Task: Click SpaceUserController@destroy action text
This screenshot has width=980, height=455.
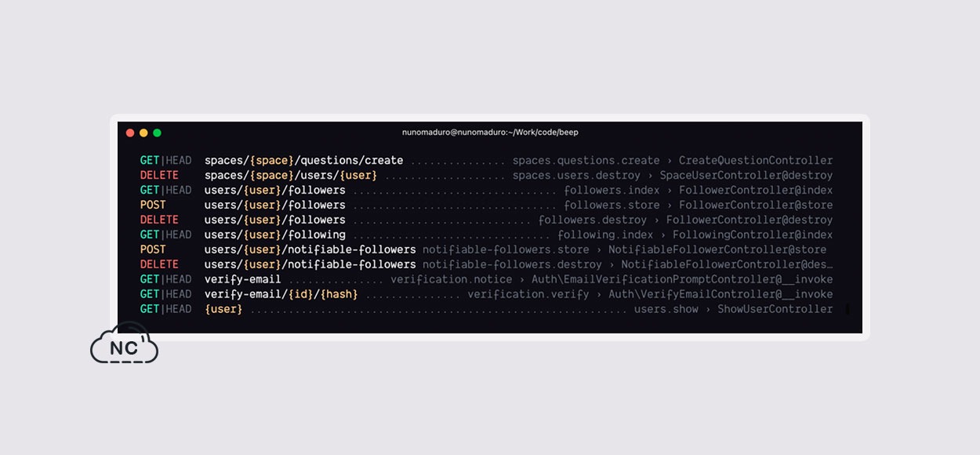Action: point(746,176)
